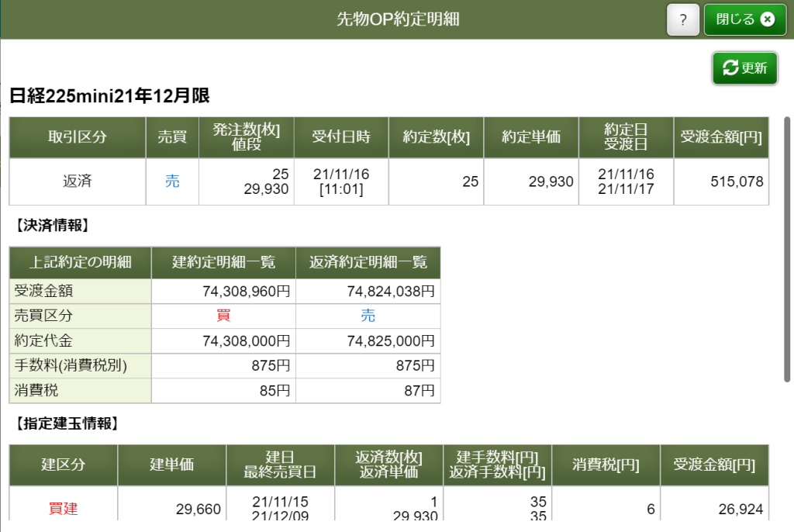Refresh with the 更新 button
Image resolution: width=794 pixels, height=532 pixels.
745,68
